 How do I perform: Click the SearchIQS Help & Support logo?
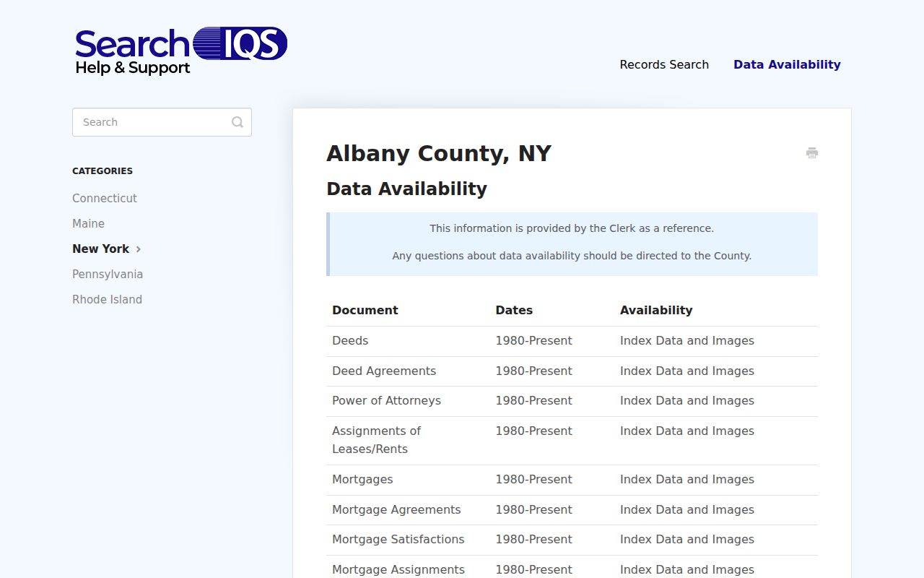pos(181,51)
